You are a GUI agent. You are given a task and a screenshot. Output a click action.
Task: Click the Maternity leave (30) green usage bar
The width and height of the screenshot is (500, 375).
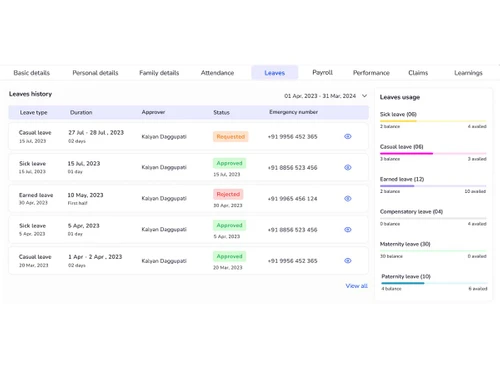433,251
